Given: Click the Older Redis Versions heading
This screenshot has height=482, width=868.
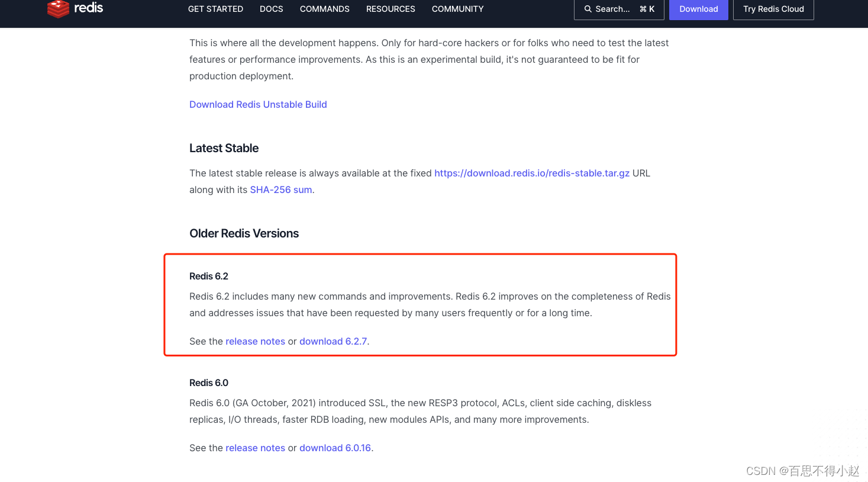Looking at the screenshot, I should [x=244, y=233].
